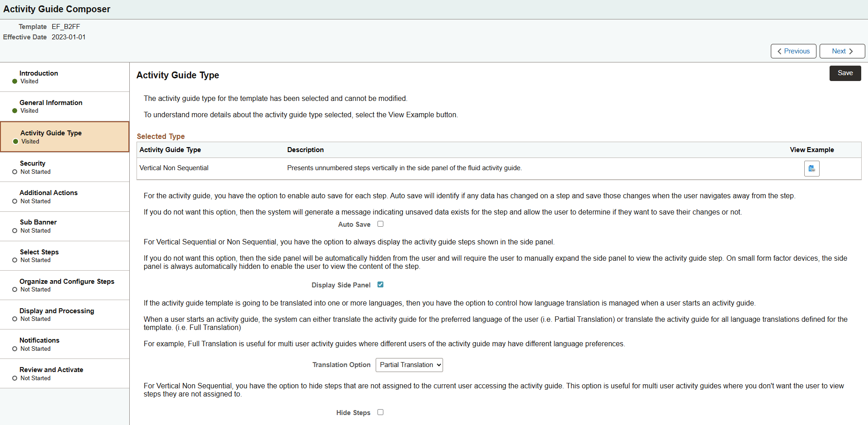Save the Activity Guide Type settings
This screenshot has height=425, width=868.
click(845, 73)
